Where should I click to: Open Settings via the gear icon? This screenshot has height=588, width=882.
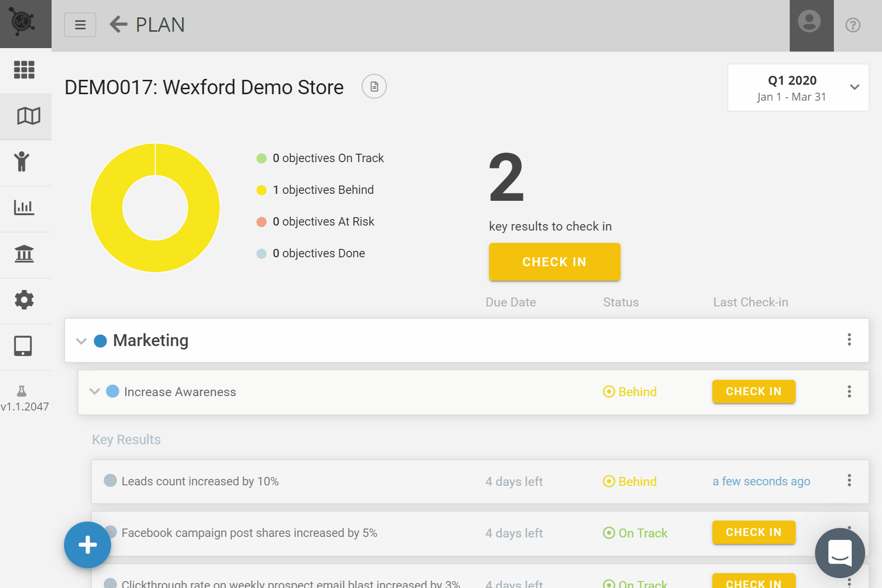click(x=24, y=300)
